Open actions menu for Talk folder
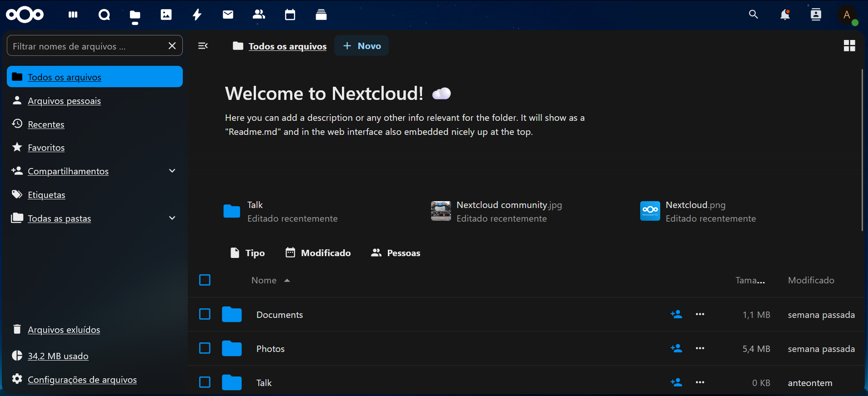868x396 pixels. [x=700, y=382]
